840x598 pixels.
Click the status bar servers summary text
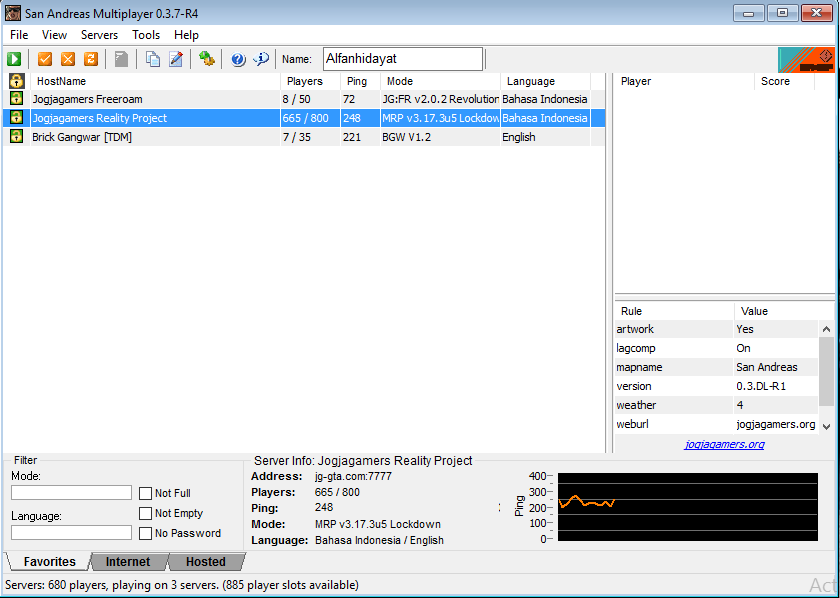click(x=182, y=585)
